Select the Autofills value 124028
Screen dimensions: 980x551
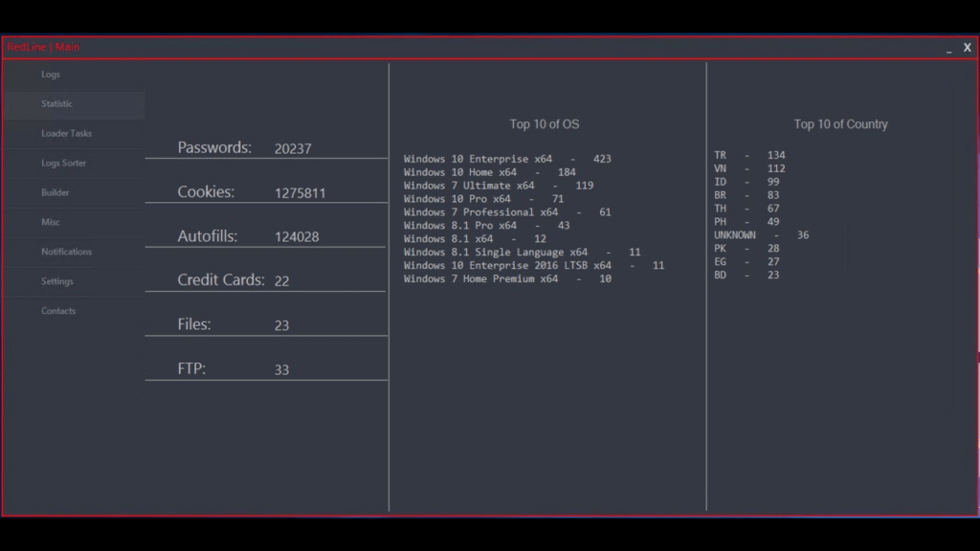297,237
